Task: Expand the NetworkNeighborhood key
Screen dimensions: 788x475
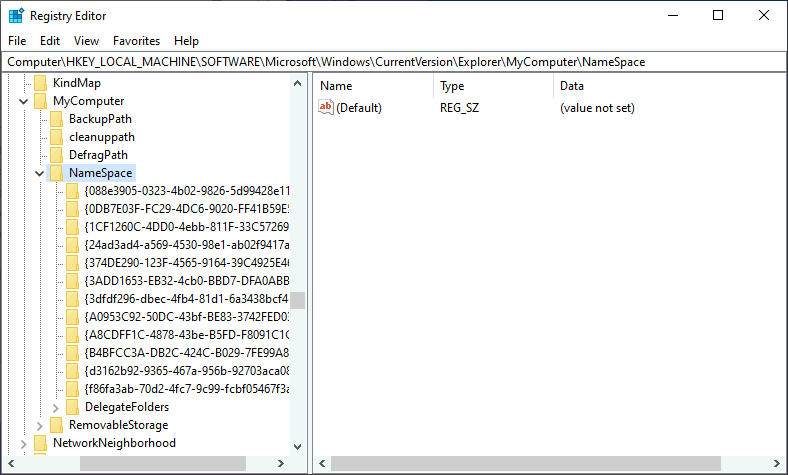Action: [x=24, y=444]
